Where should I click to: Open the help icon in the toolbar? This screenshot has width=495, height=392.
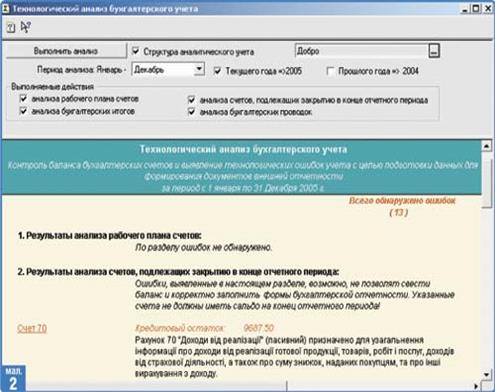[x=11, y=28]
